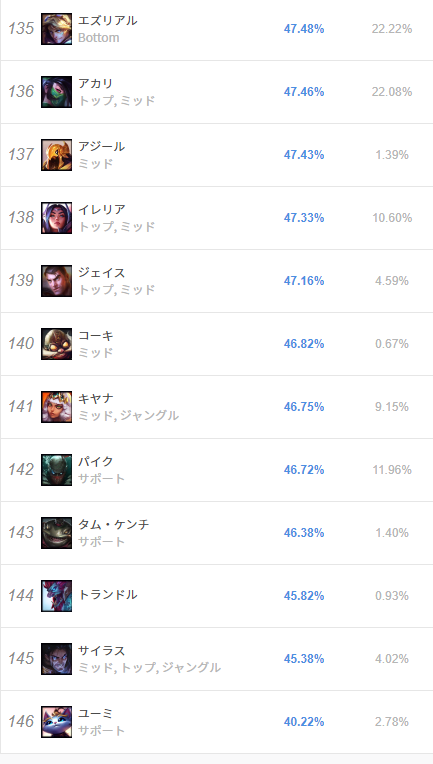Viewport: 433px width, 764px height.
Task: Open the ジェイス champion portrait icon
Action: 56,281
